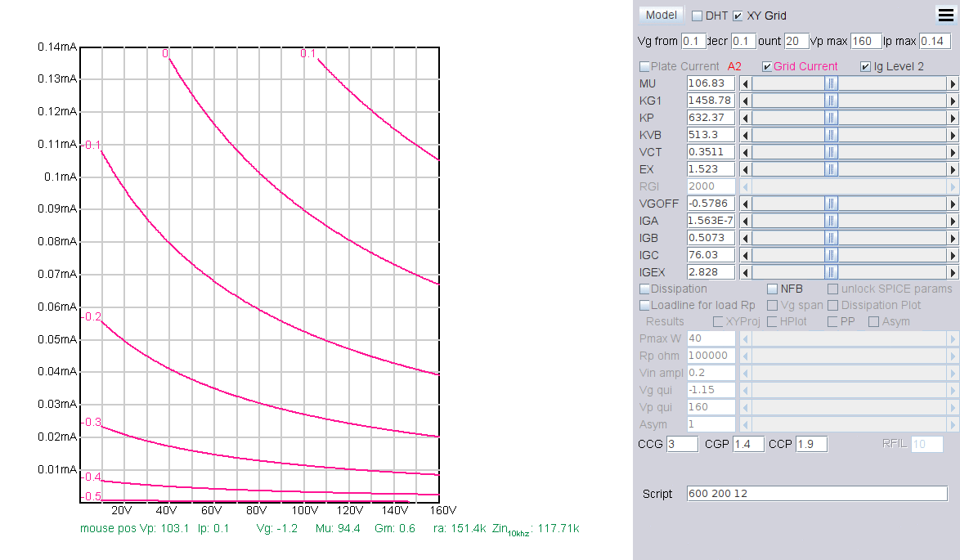Click the MU slider right arrow
Image resolution: width=960 pixels, height=560 pixels.
pos(953,83)
